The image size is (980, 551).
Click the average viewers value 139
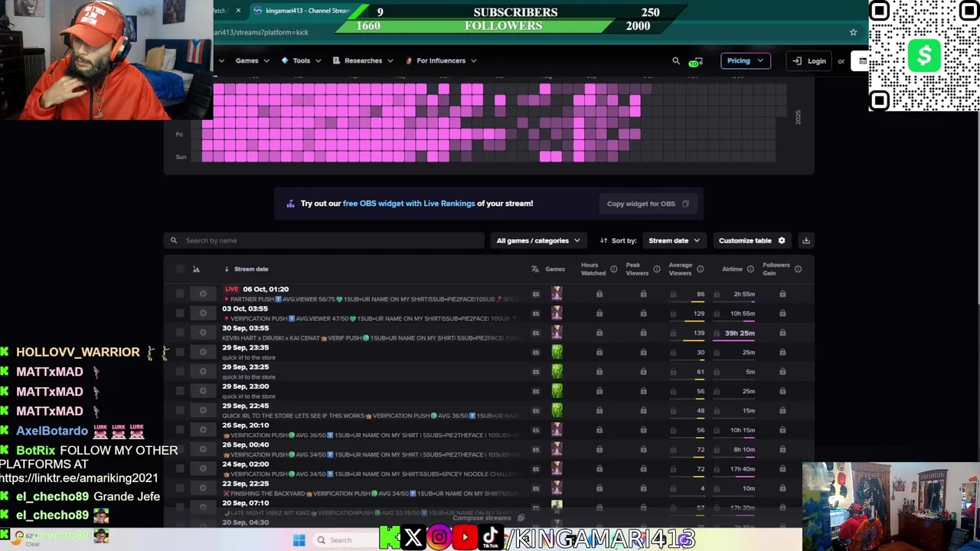698,333
